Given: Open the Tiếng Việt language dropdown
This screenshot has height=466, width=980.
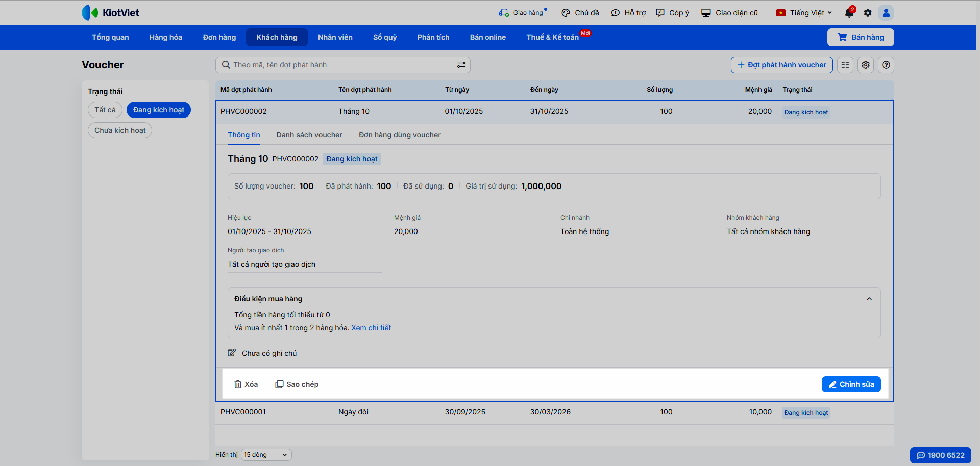Looking at the screenshot, I should (804, 13).
